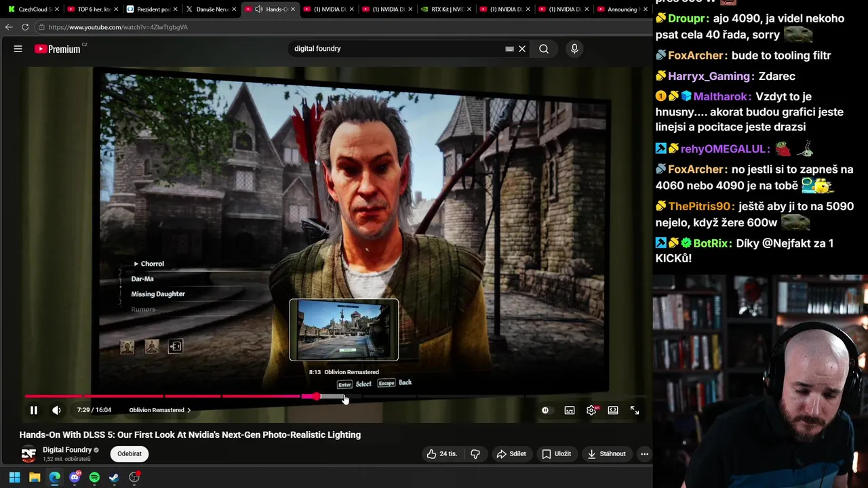Open Digital Foundry channel avatar

click(x=28, y=454)
